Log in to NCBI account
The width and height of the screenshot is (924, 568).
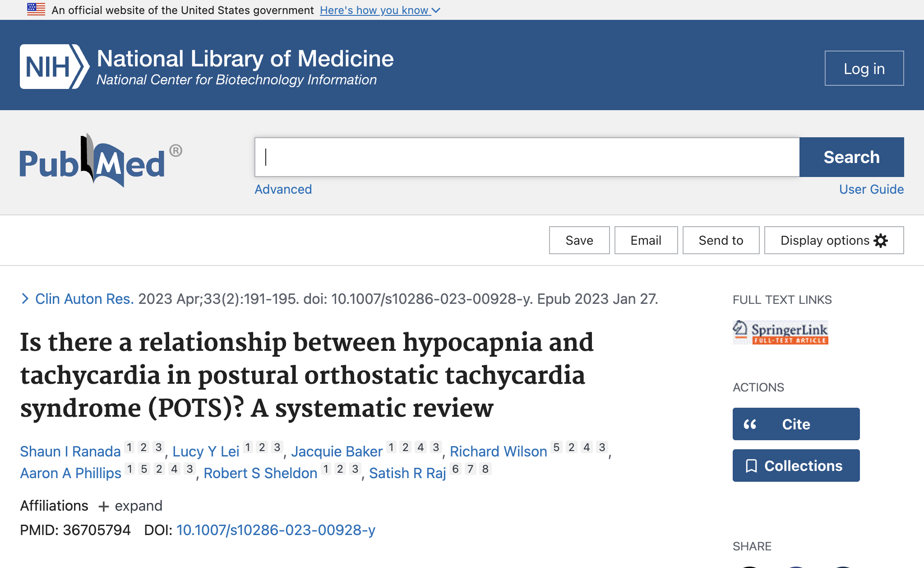point(864,68)
